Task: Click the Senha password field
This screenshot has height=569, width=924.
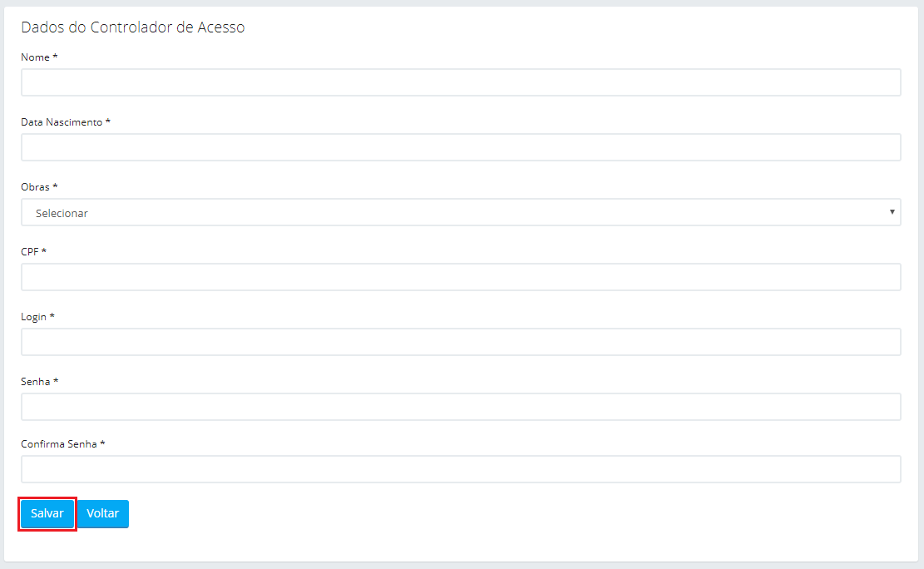Action: click(461, 407)
